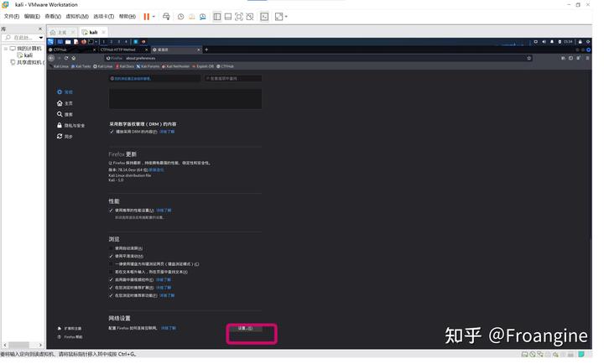This screenshot has width=604, height=364.
Task: Open 同步 Sync preferences category
Action: click(x=65, y=137)
